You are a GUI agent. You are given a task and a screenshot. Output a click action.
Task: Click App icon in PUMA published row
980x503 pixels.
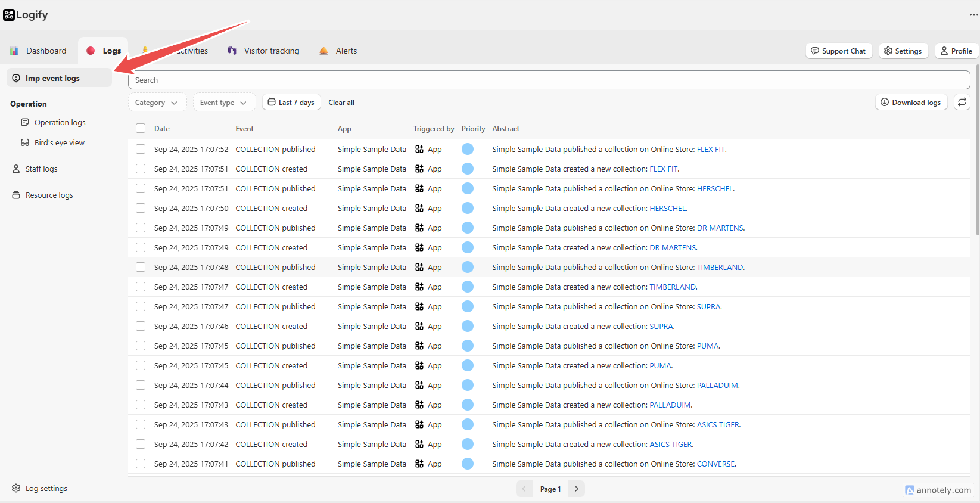[419, 346]
